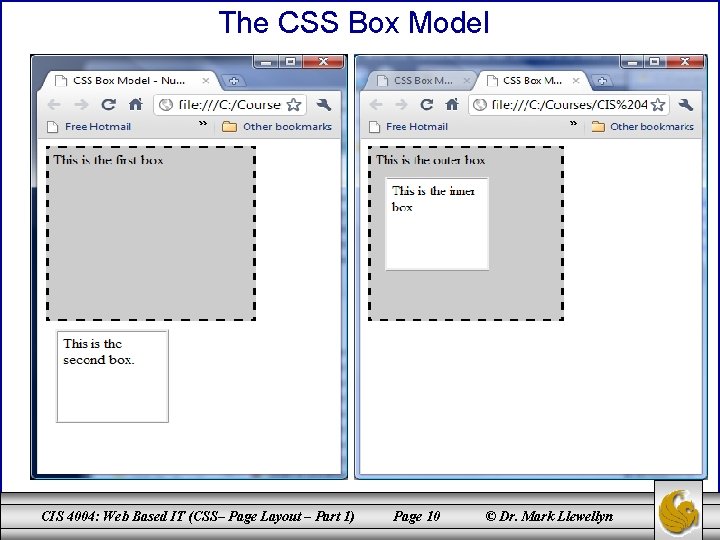720x540 pixels.
Task: Open wrench menu in right browser window
Action: click(x=686, y=105)
